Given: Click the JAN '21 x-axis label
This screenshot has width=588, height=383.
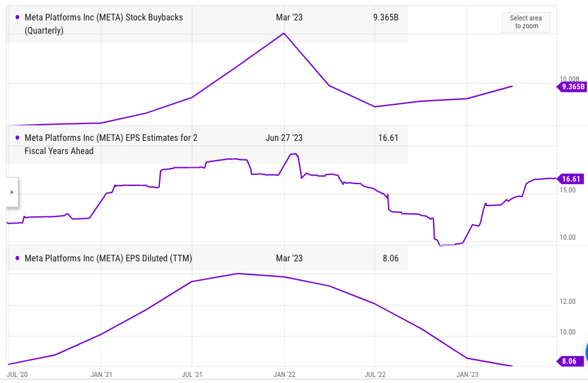Looking at the screenshot, I should pyautogui.click(x=101, y=375).
